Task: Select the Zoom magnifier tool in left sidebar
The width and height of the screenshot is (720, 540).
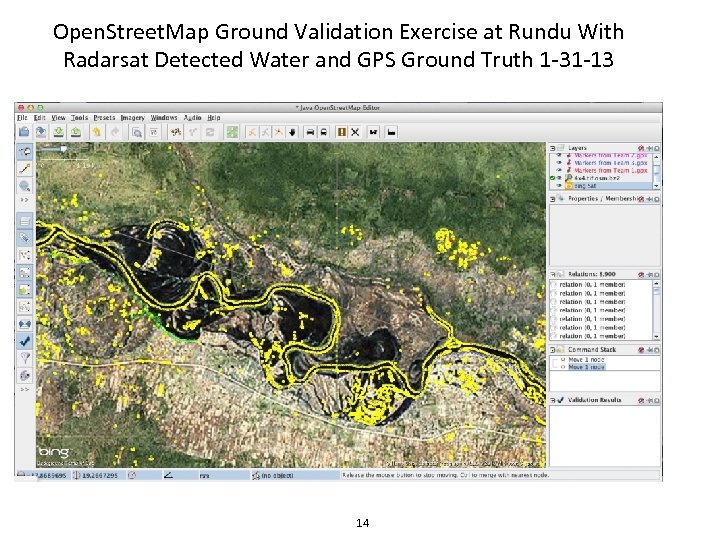Action: click(25, 186)
